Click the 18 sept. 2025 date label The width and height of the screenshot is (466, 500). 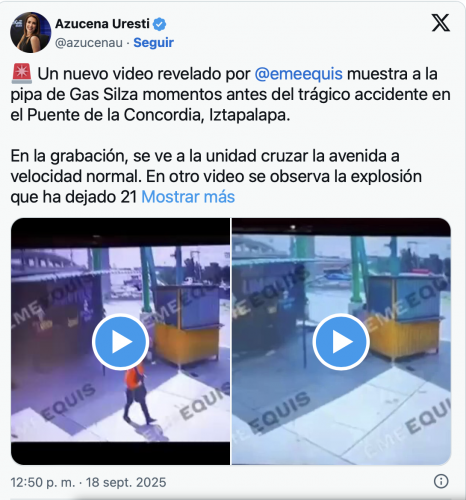pos(126,482)
